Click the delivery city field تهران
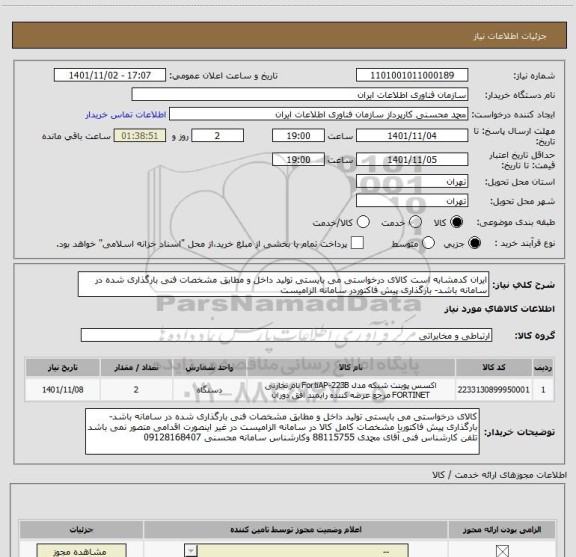This screenshot has width=576, height=557. pos(412,201)
